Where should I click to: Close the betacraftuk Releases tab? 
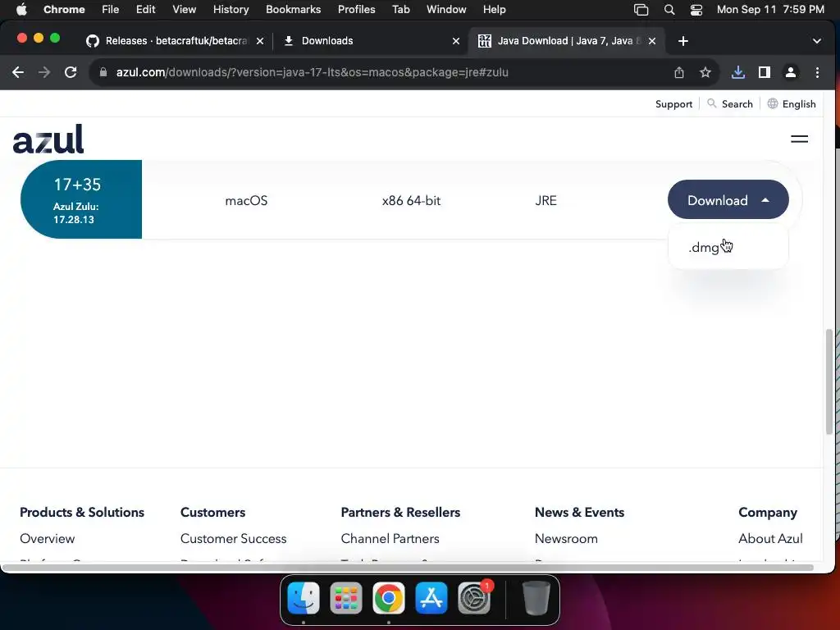tap(260, 41)
